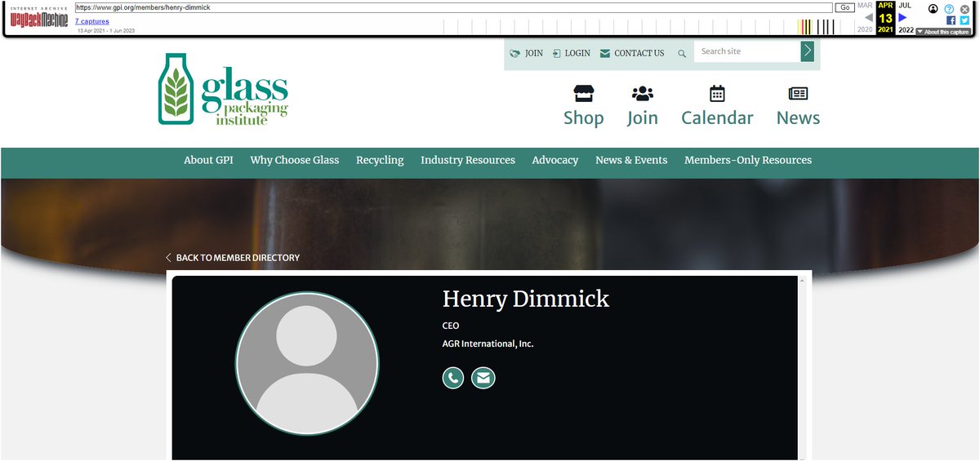The image size is (980, 461).
Task: Open Why Choose Glass menu
Action: pyautogui.click(x=295, y=160)
